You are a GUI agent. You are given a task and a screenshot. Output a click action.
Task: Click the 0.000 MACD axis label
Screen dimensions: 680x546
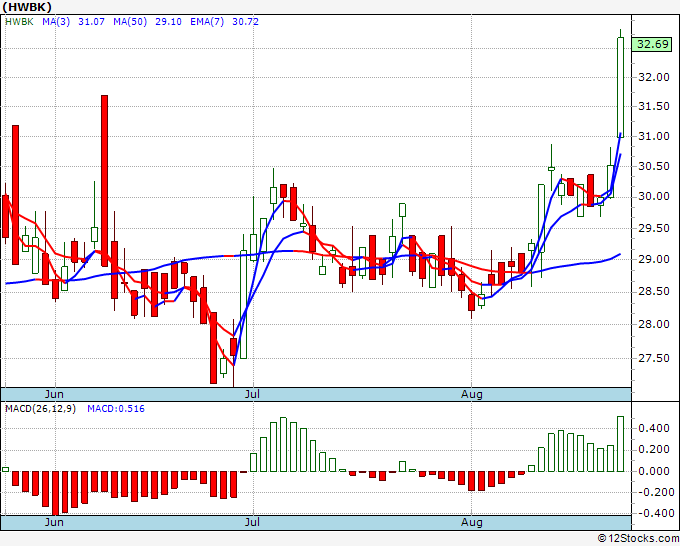pos(654,471)
